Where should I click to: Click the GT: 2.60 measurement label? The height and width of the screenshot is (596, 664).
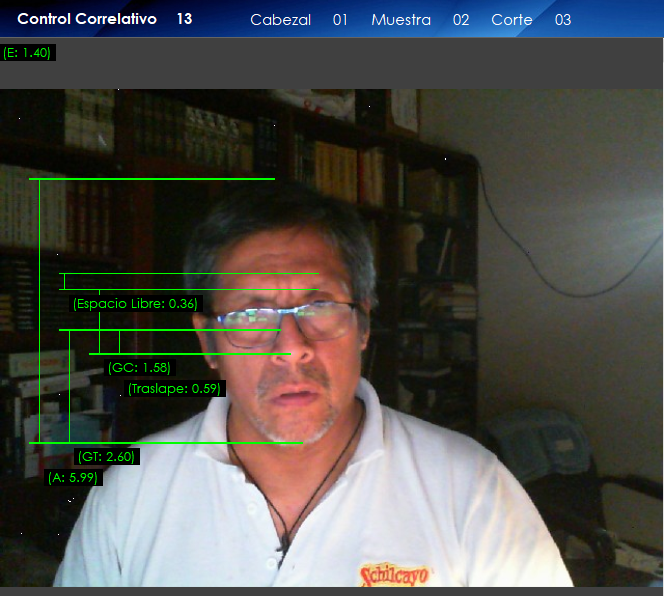click(x=107, y=457)
